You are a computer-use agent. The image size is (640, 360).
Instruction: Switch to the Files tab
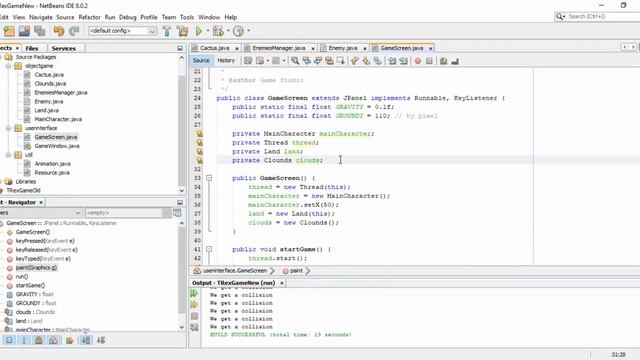tap(32, 48)
